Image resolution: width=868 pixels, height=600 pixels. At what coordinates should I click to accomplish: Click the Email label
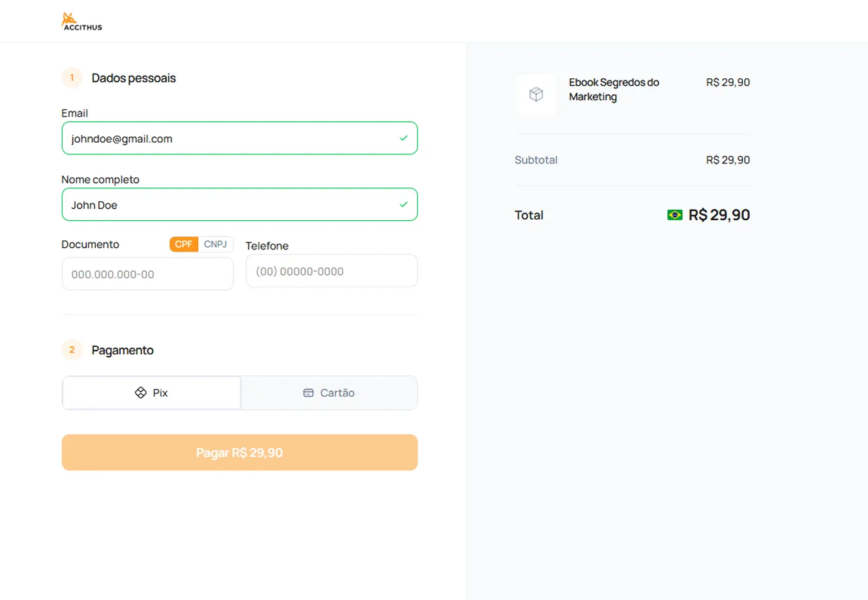click(74, 113)
